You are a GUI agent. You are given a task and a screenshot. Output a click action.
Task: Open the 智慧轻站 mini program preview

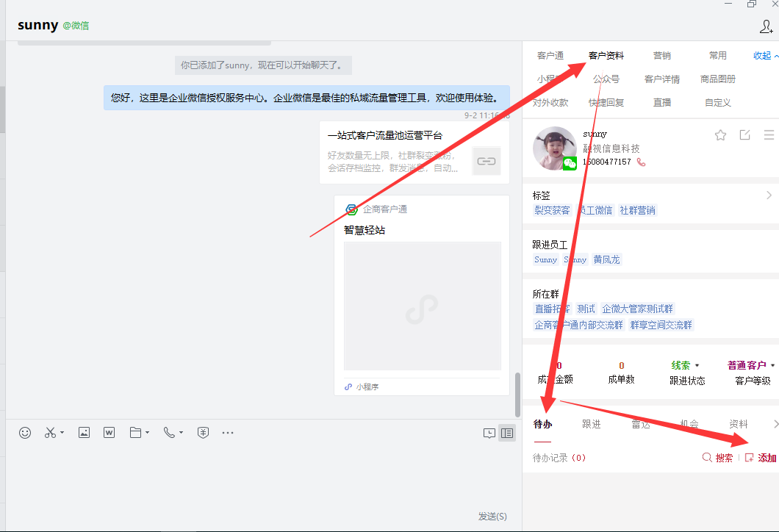coord(423,306)
